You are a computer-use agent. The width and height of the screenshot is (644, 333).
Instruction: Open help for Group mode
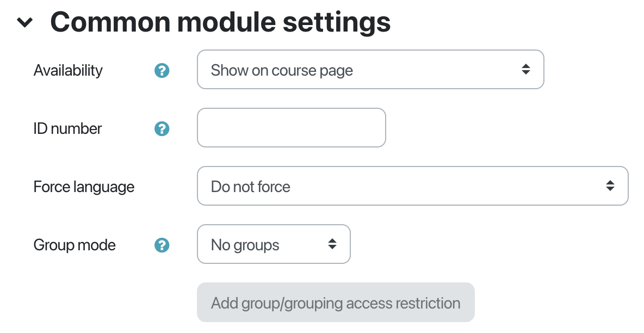[x=162, y=245]
